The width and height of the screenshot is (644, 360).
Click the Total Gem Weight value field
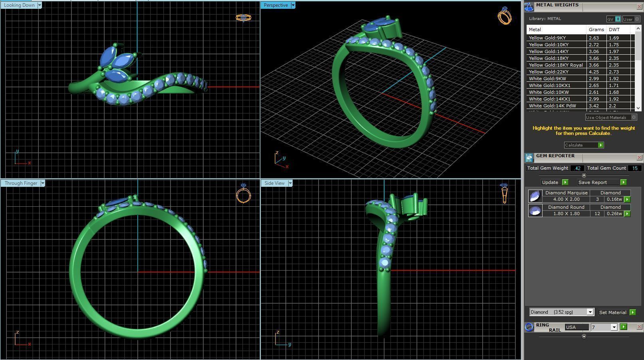[x=577, y=168]
